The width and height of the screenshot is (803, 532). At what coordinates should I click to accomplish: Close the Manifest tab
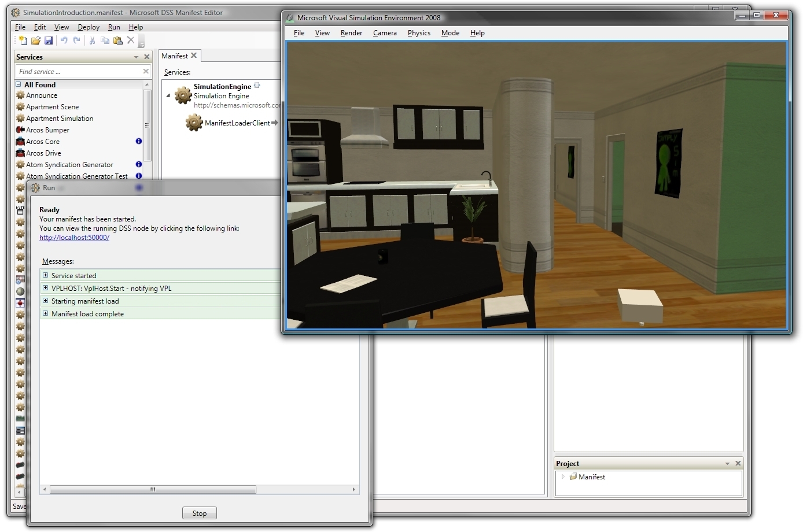[194, 56]
